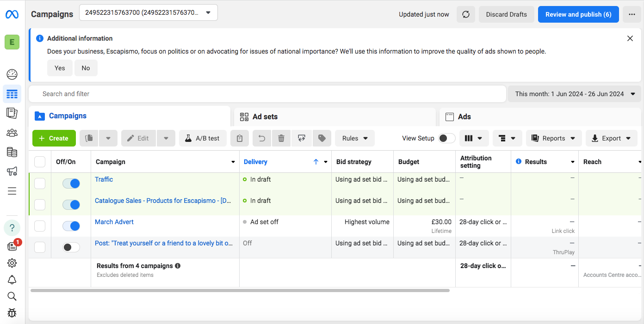Open Advertising settings megaphone icon
This screenshot has height=324, width=644.
click(12, 171)
